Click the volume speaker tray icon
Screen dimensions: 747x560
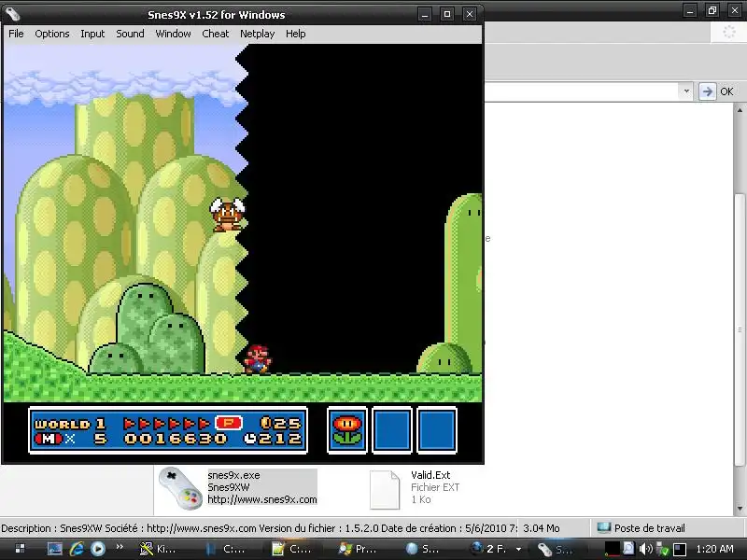(645, 549)
